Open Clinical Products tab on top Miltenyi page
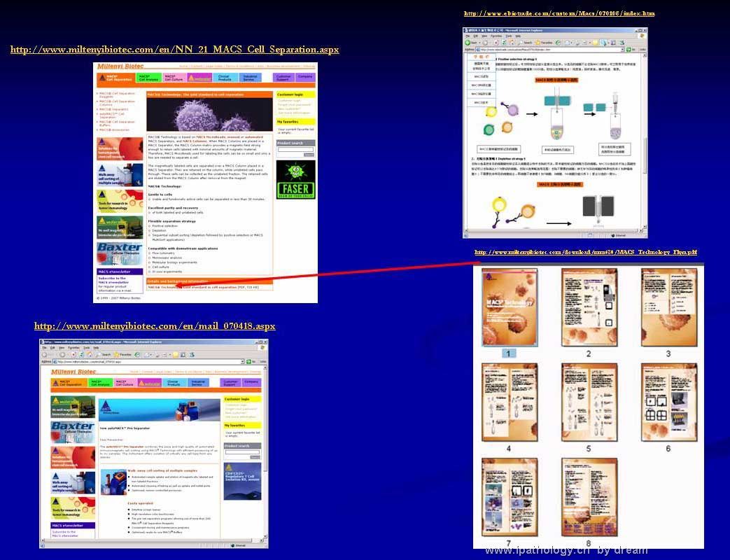This screenshot has width=730, height=560. [x=225, y=78]
